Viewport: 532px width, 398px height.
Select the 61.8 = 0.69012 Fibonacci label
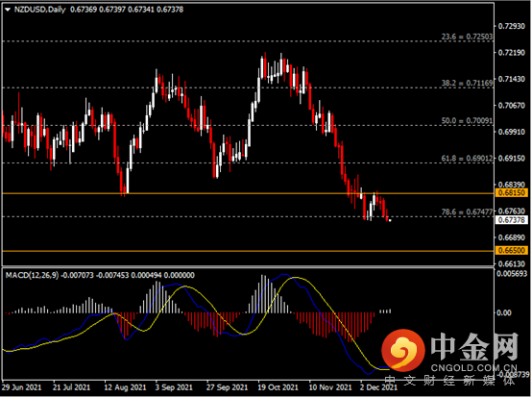coord(467,159)
